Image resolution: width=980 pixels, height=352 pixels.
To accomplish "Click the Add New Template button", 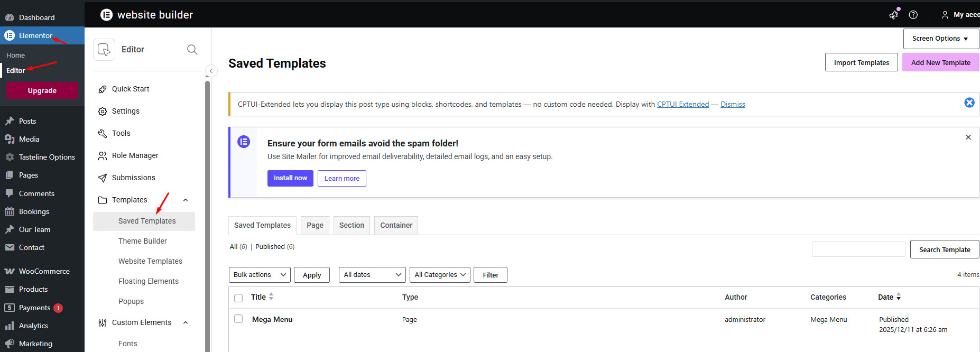I will coord(940,62).
